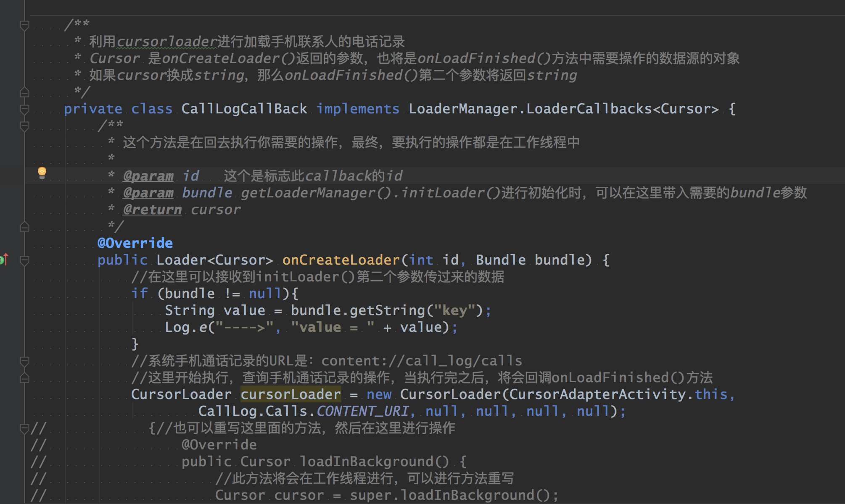Click 'Bundle bundle' parameter in method signature

pos(530,260)
